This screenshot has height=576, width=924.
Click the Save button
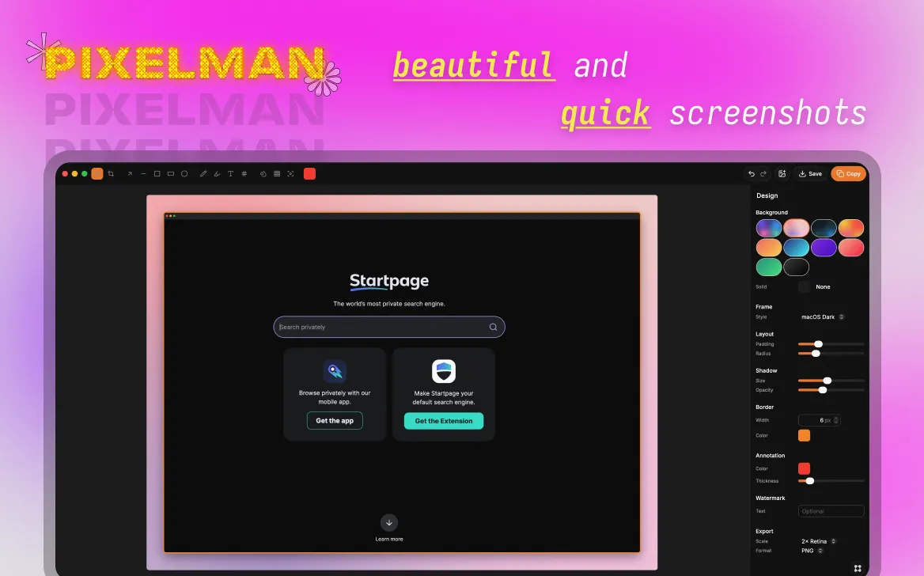click(x=810, y=174)
